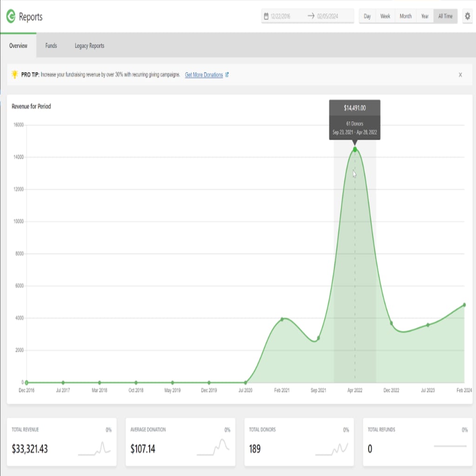476x476 pixels.
Task: Click the 189 total donors value
Action: click(x=255, y=449)
